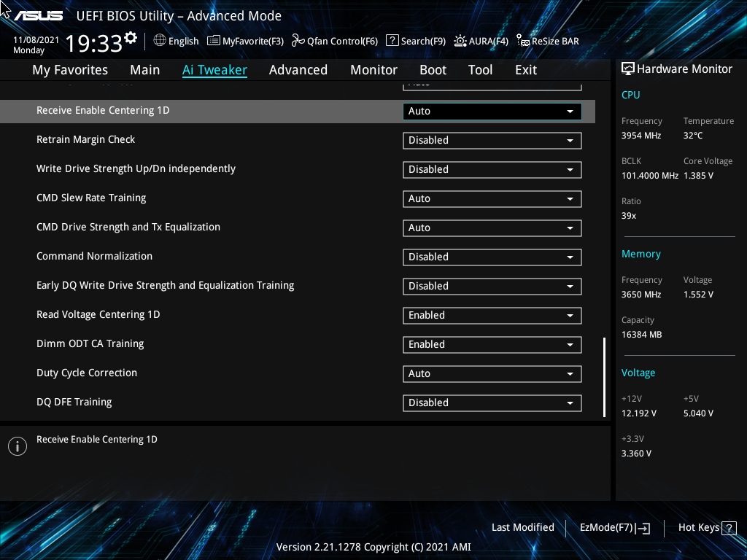Viewport: 747px width, 560px height.
Task: Click BCLK value 101.4000 MHz
Action: 650,176
